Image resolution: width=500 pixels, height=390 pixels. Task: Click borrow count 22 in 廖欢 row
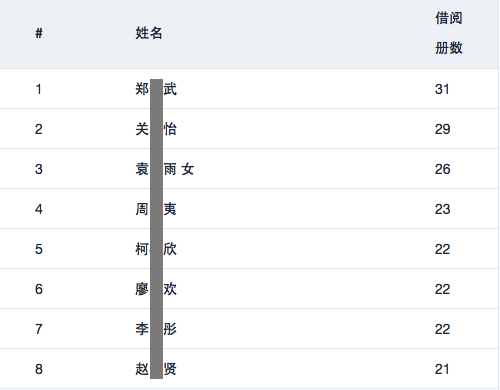click(x=442, y=289)
